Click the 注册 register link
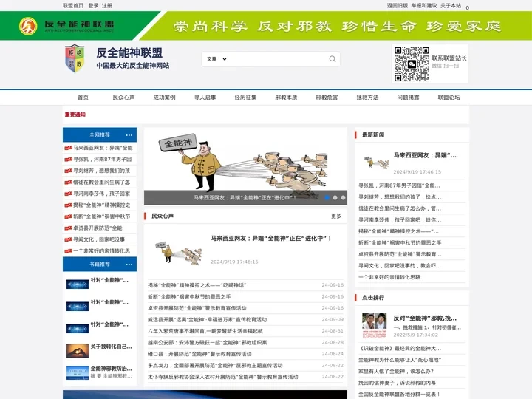 coord(107,6)
